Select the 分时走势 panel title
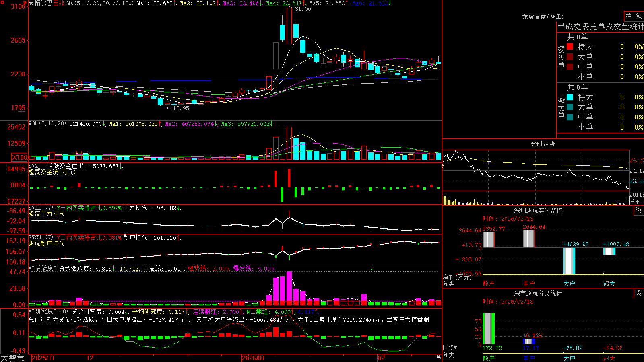Image resolution: width=644 pixels, height=362 pixels. pyautogui.click(x=543, y=144)
